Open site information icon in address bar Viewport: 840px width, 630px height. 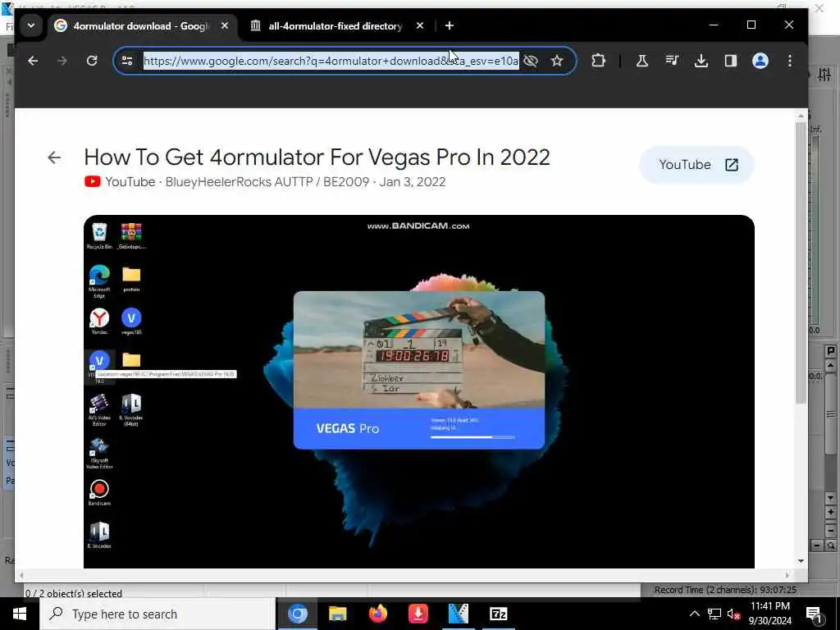[x=127, y=61]
